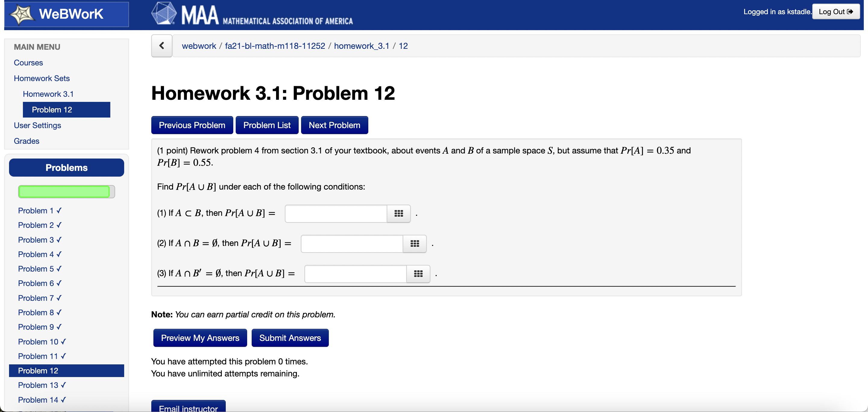Select Grades from the main menu
This screenshot has width=868, height=412.
(x=26, y=141)
